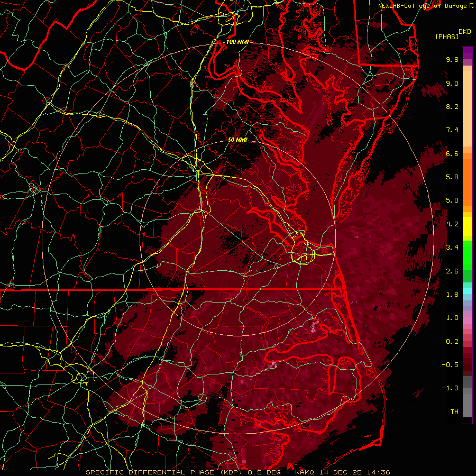Click the 8.2 scale value
476x476 pixels.
click(452, 106)
